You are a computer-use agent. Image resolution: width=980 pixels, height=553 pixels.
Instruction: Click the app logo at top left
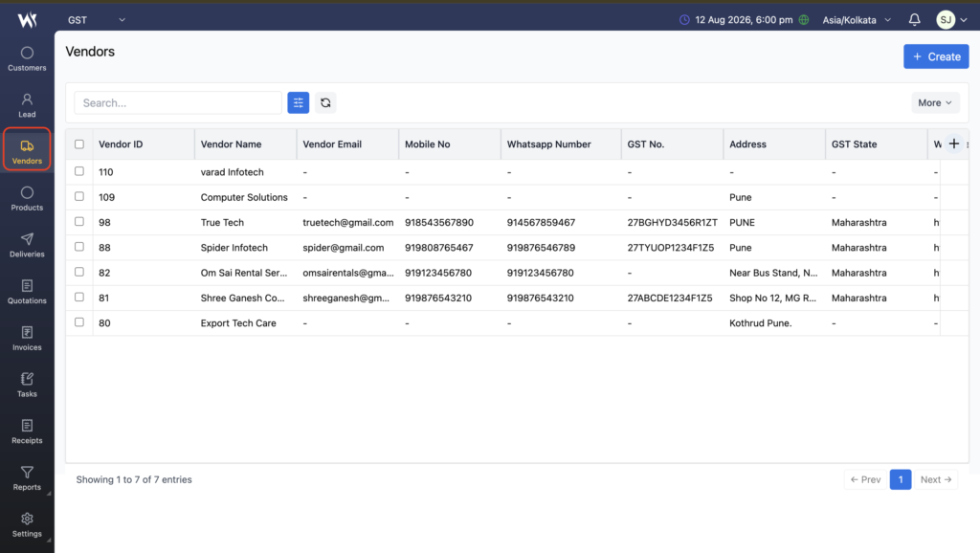tap(27, 20)
